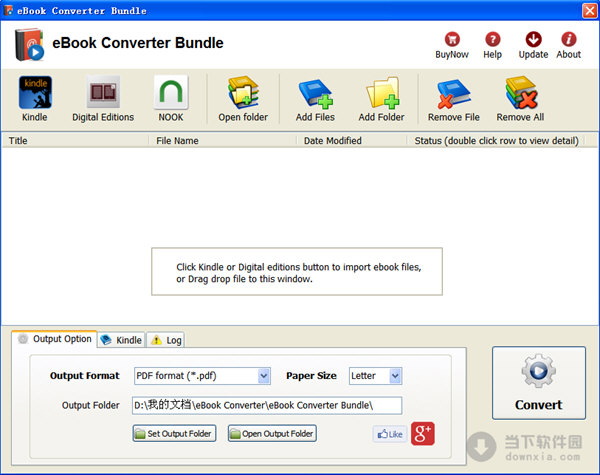Switch to the Kindle settings tab

(x=121, y=340)
